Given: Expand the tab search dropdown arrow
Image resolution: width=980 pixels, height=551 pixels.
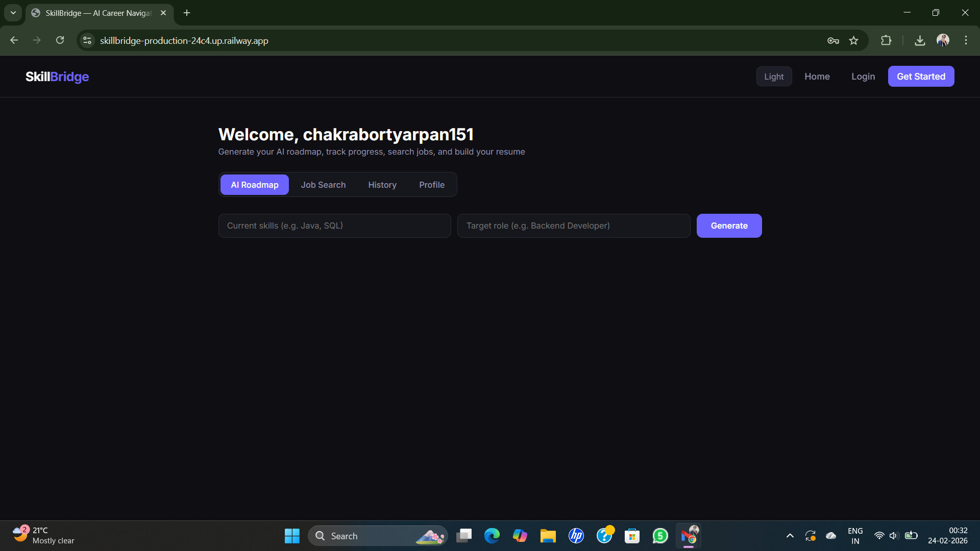Looking at the screenshot, I should point(13,13).
